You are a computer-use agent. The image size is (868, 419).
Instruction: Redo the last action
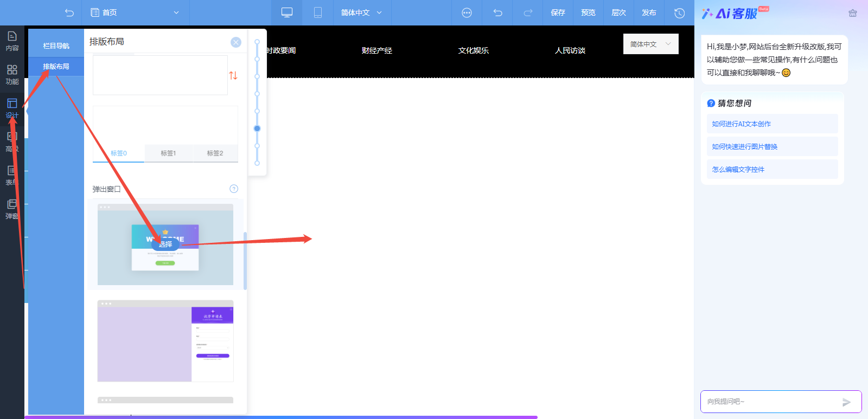528,12
